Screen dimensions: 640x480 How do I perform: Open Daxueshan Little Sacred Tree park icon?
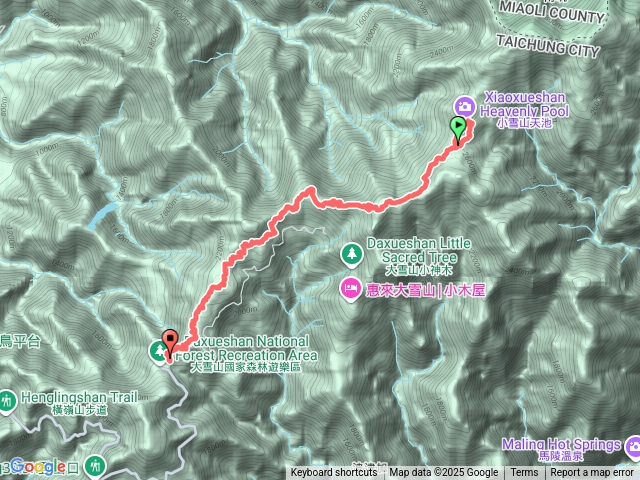pos(352,254)
